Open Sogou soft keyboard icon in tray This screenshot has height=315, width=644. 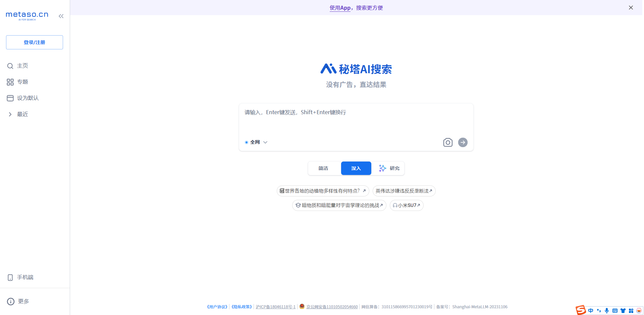click(615, 311)
